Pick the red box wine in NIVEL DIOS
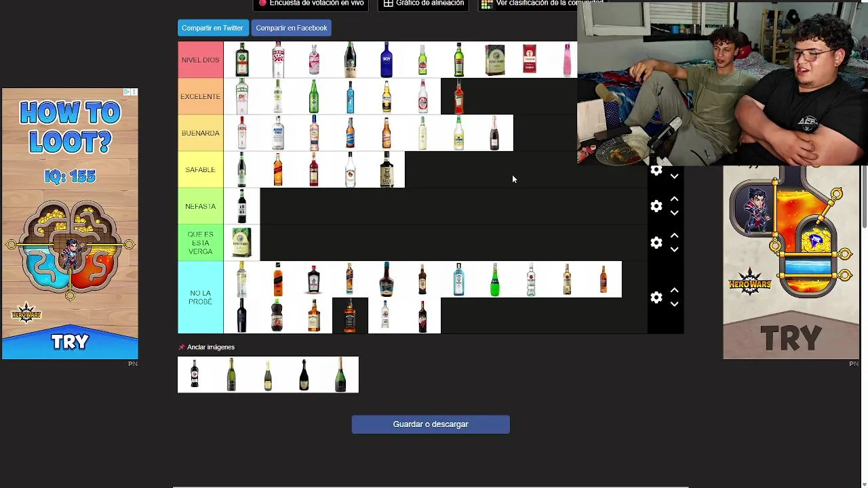The height and width of the screenshot is (488, 868). click(x=531, y=60)
